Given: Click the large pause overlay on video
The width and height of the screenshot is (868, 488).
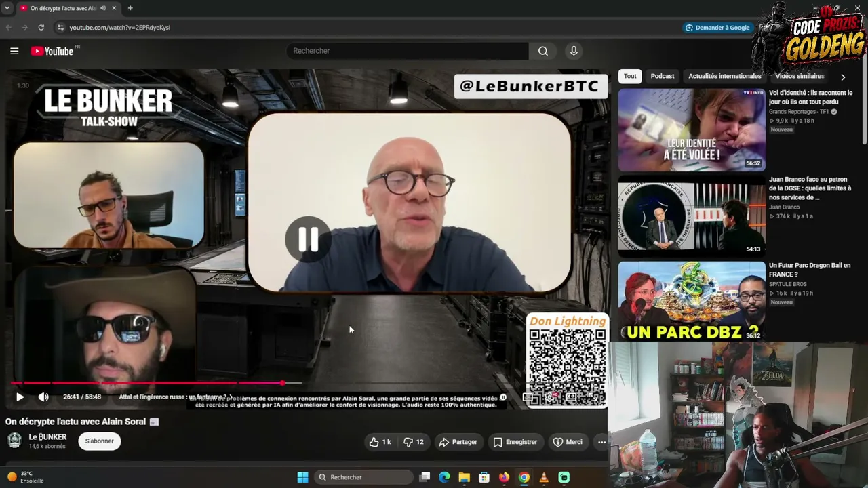Looking at the screenshot, I should [308, 239].
